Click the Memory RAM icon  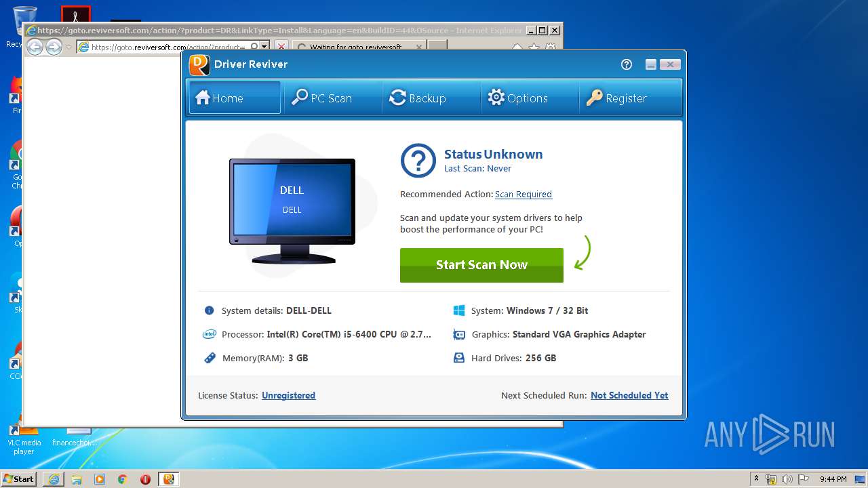(210, 358)
